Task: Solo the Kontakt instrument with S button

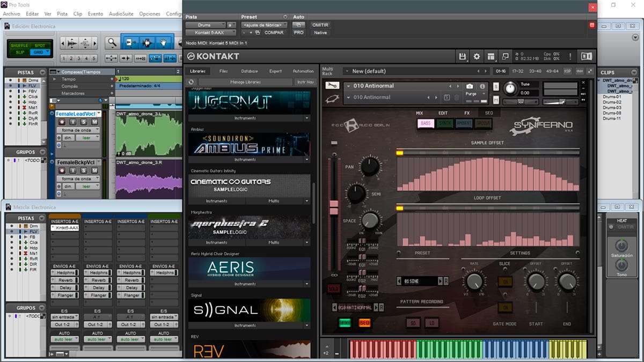Action: click(x=496, y=86)
